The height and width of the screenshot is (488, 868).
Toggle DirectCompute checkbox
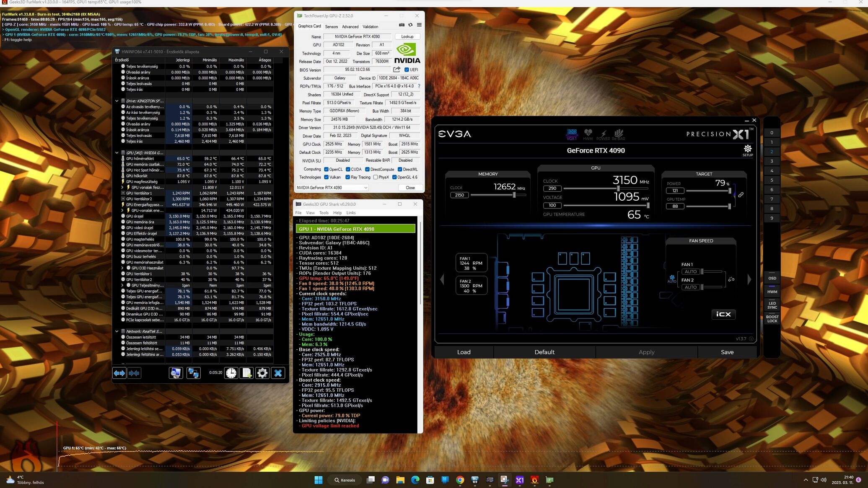click(x=367, y=169)
